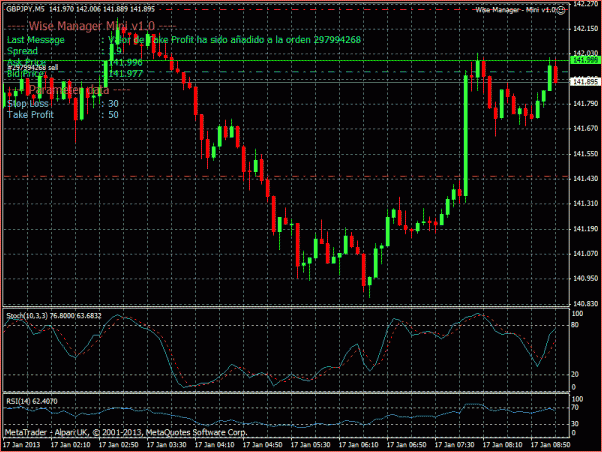Click the Stop Loss value 30

click(113, 104)
